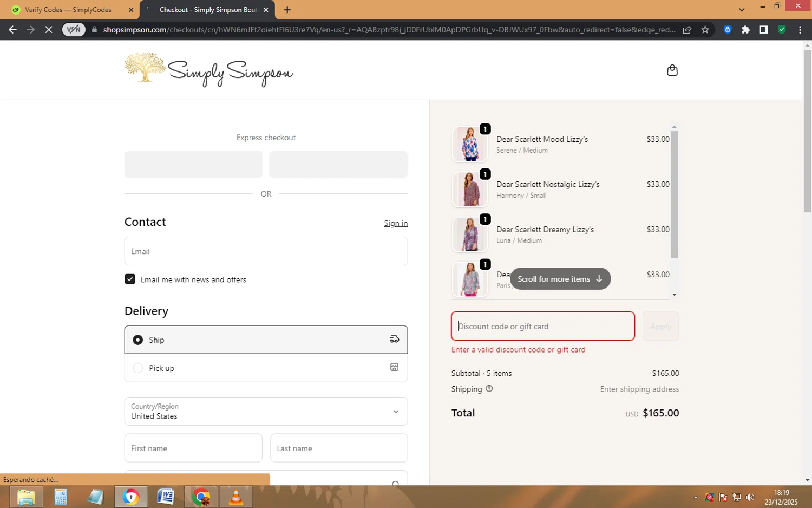
Task: Click the delivery truck icon in Ship row
Action: click(394, 339)
